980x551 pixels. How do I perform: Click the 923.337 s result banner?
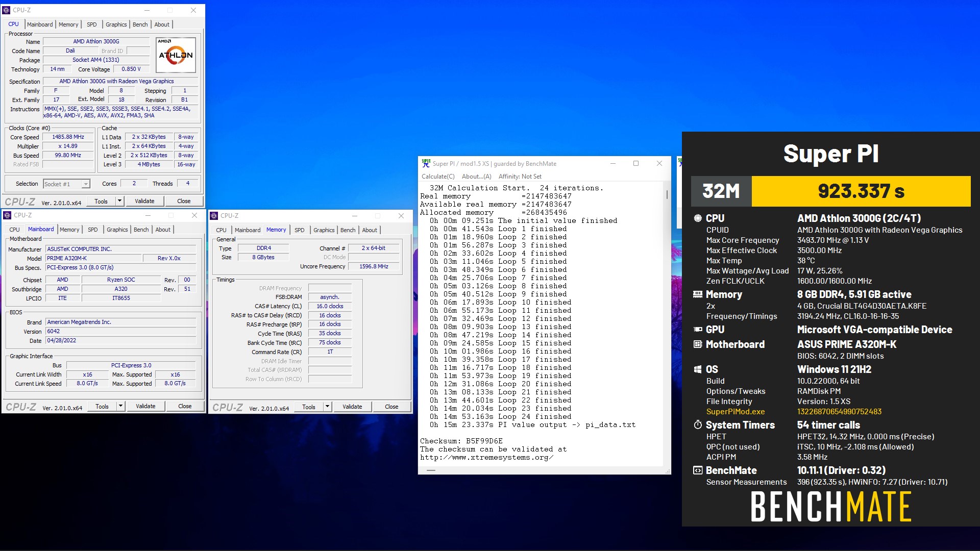pos(861,191)
